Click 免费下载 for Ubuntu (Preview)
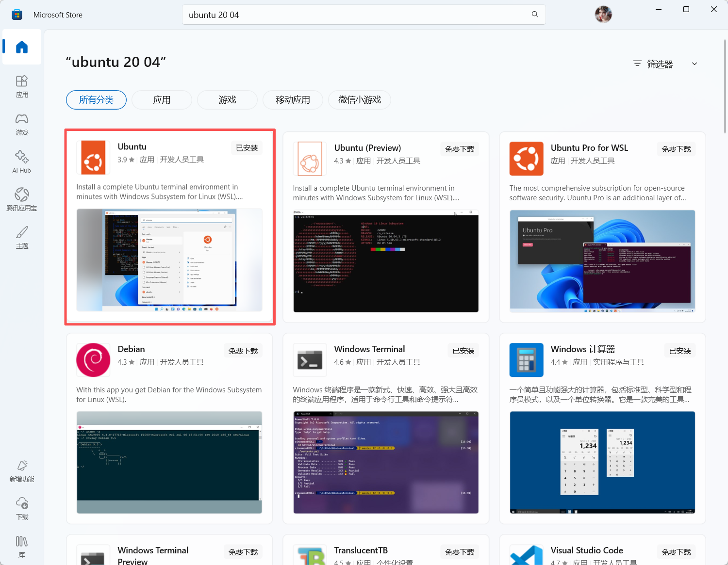This screenshot has width=728, height=565. 460,149
